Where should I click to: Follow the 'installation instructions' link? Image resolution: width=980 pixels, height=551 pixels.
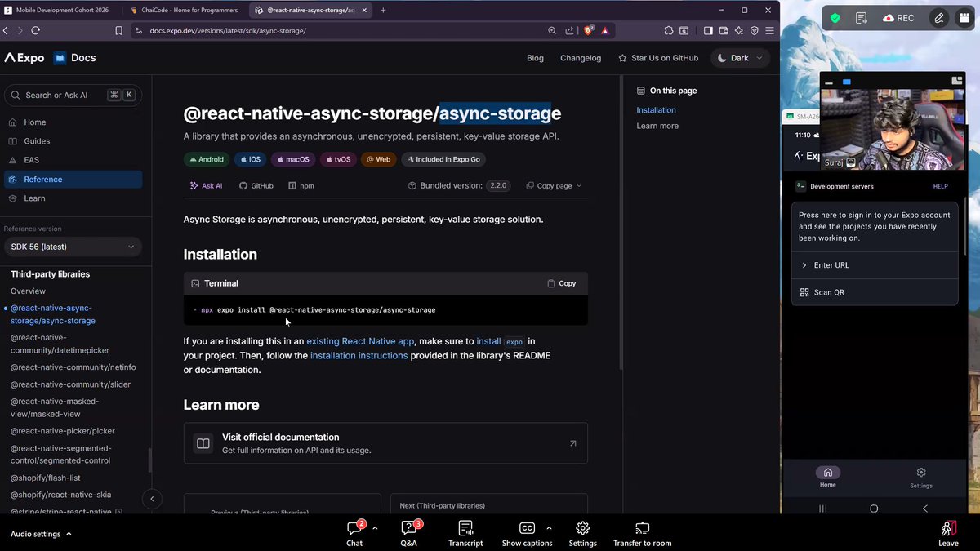(359, 355)
